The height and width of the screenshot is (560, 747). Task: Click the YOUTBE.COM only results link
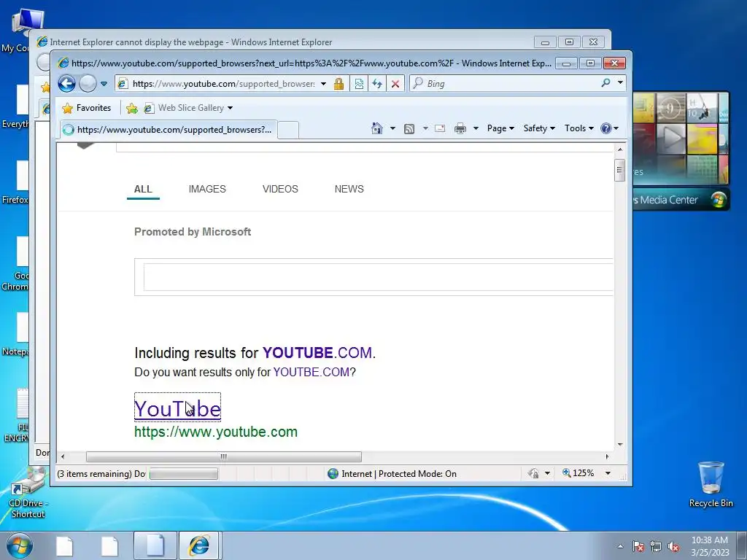[x=311, y=373]
